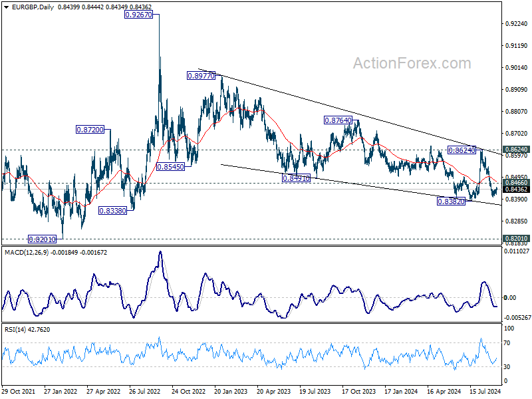This screenshot has height=399, width=532.
Task: Click the 0.86240 level tag on price axis
Action: pyautogui.click(x=516, y=150)
